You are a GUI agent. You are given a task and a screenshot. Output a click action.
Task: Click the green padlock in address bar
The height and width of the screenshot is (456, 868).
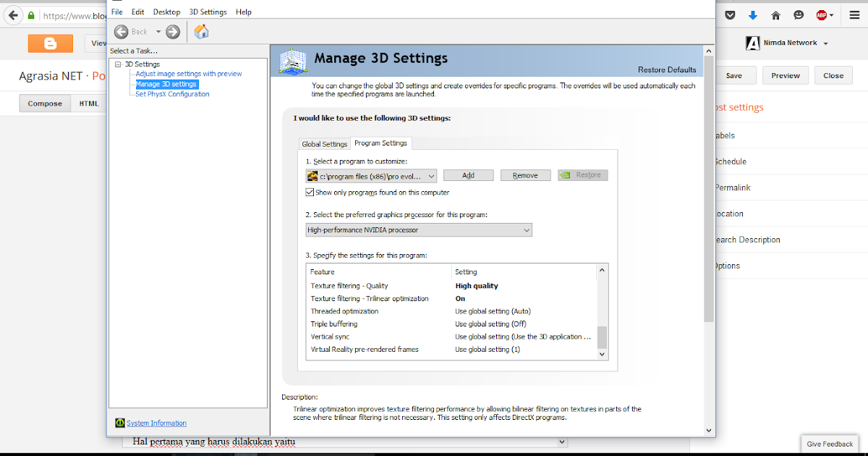31,15
